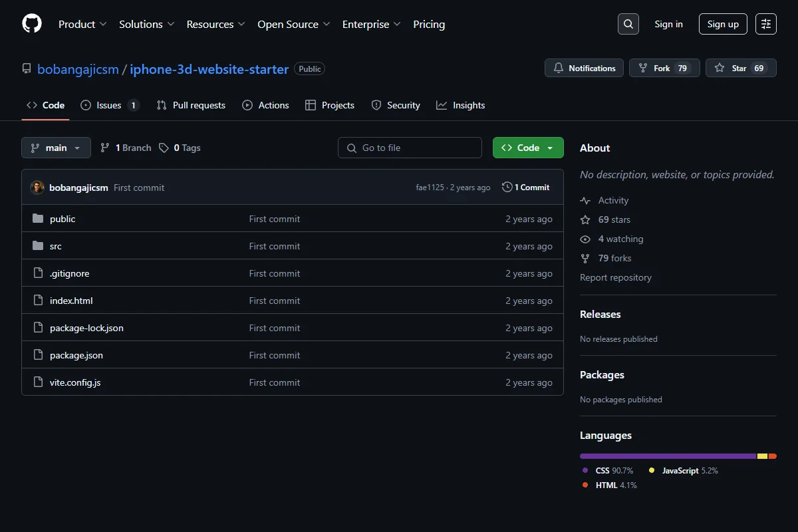This screenshot has width=798, height=532.
Task: Click the GitHub logo icon
Action: (x=32, y=24)
